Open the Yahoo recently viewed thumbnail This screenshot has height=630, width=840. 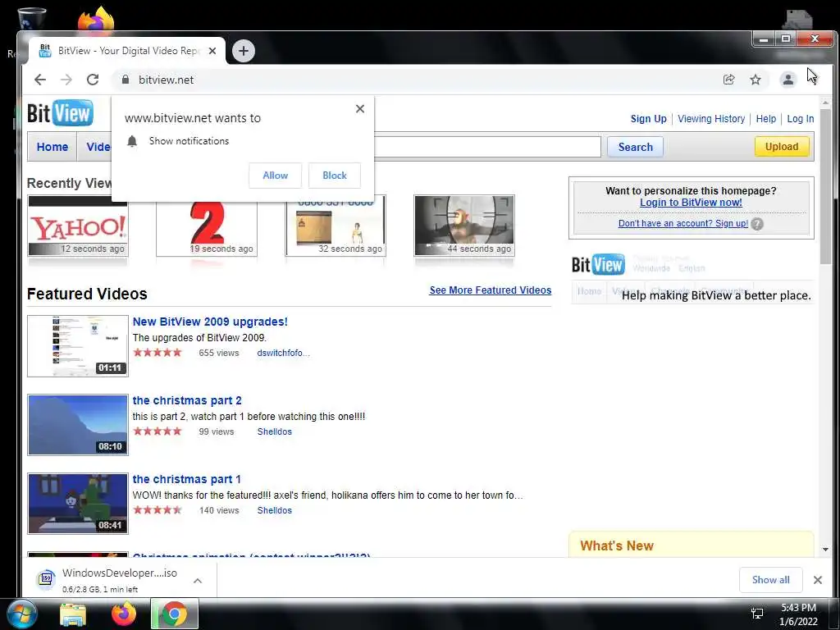(x=78, y=226)
